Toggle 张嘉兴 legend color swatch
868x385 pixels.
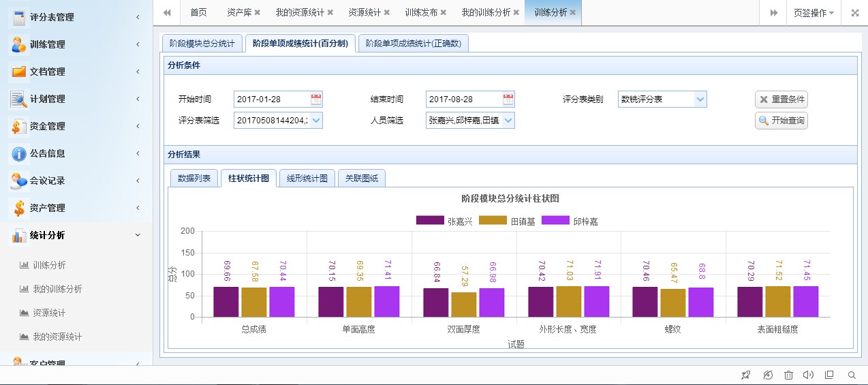(430, 221)
